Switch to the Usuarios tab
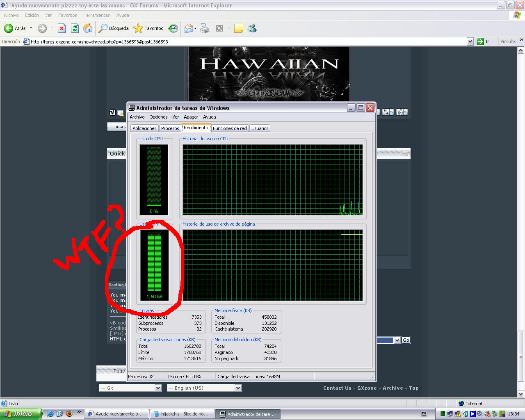The height and width of the screenshot is (420, 525). [260, 128]
